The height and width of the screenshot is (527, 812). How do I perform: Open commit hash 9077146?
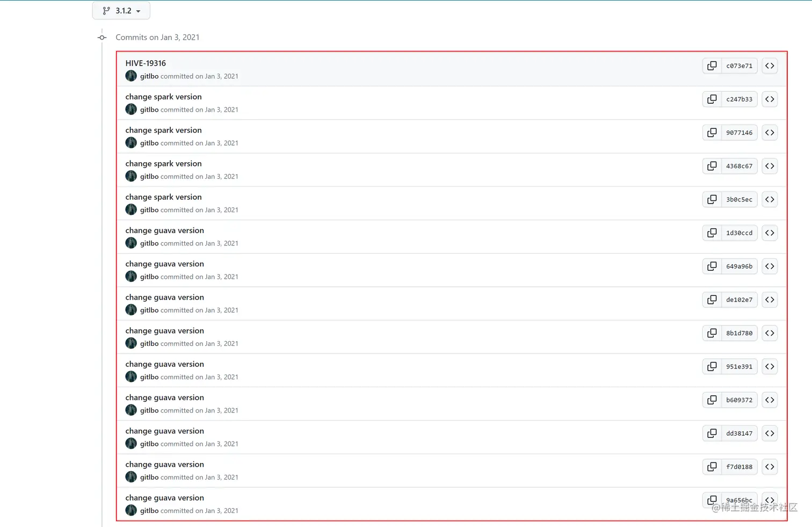point(740,133)
